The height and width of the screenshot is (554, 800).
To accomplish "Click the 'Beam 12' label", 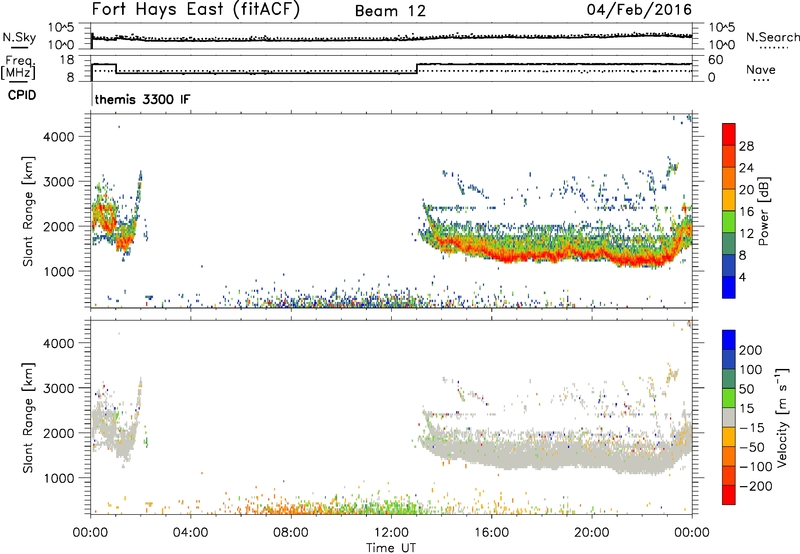I will [x=390, y=11].
